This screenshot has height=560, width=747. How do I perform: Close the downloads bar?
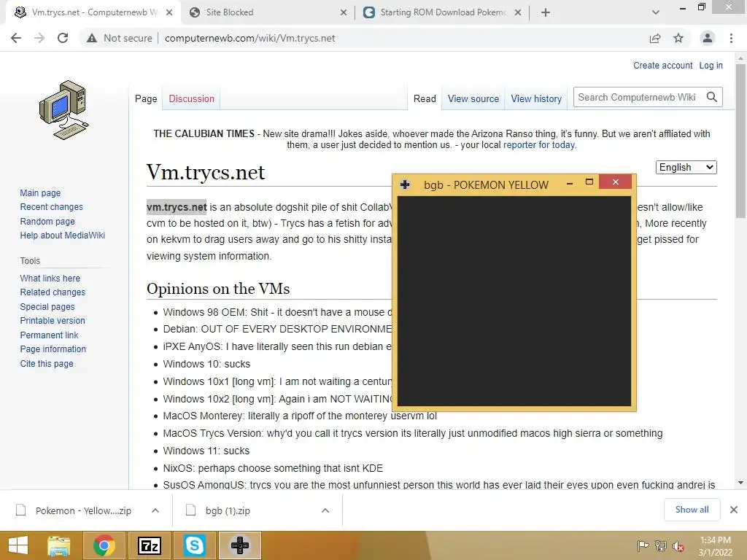(x=734, y=510)
